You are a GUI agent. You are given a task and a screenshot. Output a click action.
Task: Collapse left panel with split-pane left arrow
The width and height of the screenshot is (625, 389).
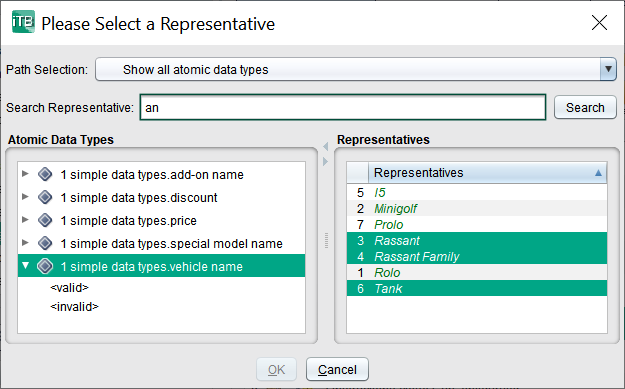pyautogui.click(x=326, y=147)
